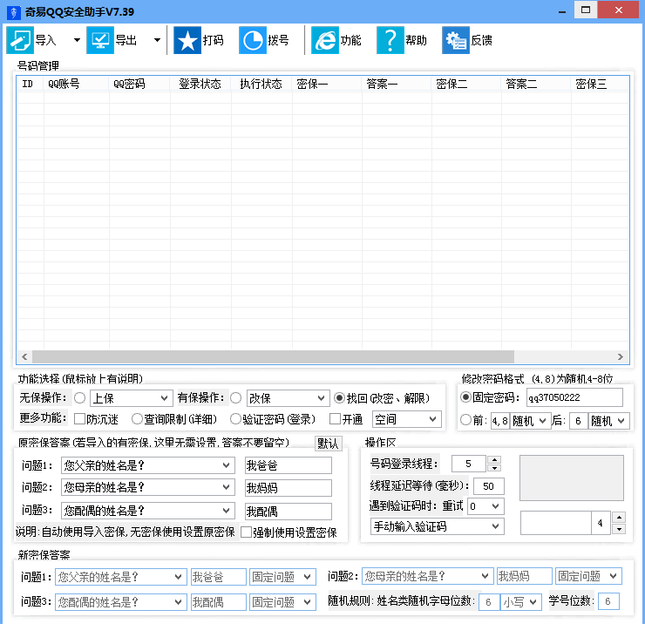Select the 前 random password radio button

465,420
